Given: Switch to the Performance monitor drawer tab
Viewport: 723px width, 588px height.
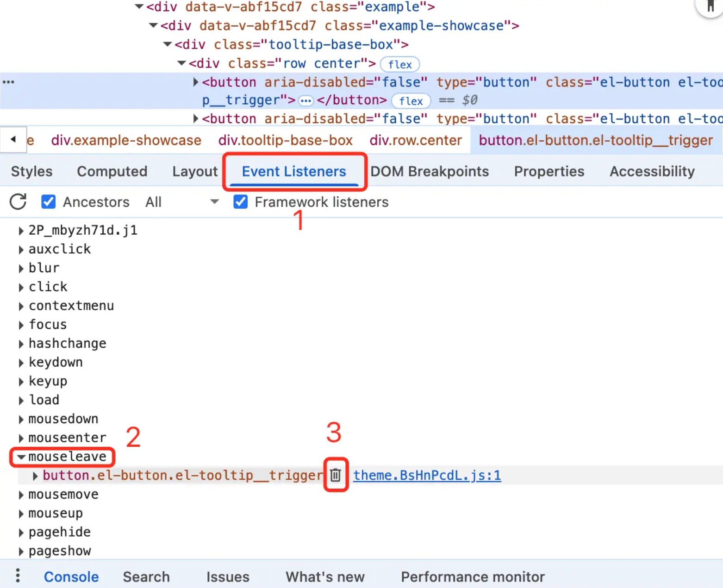Looking at the screenshot, I should point(473,577).
